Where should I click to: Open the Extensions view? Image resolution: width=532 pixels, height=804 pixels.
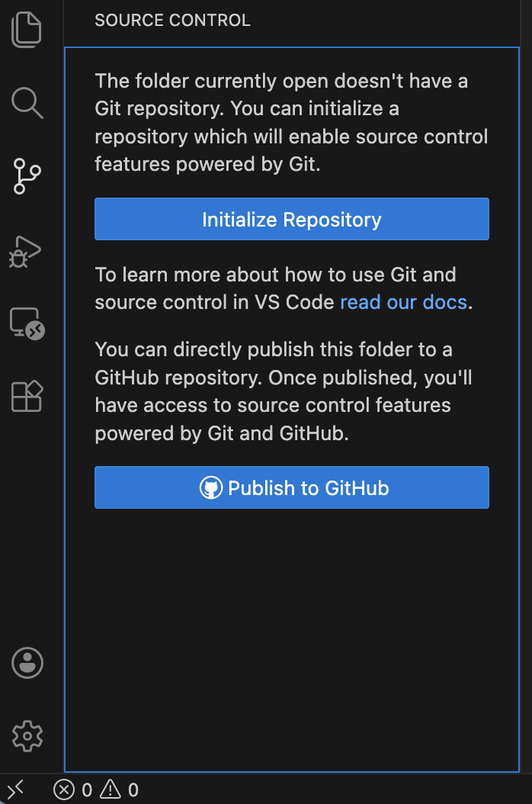27,396
